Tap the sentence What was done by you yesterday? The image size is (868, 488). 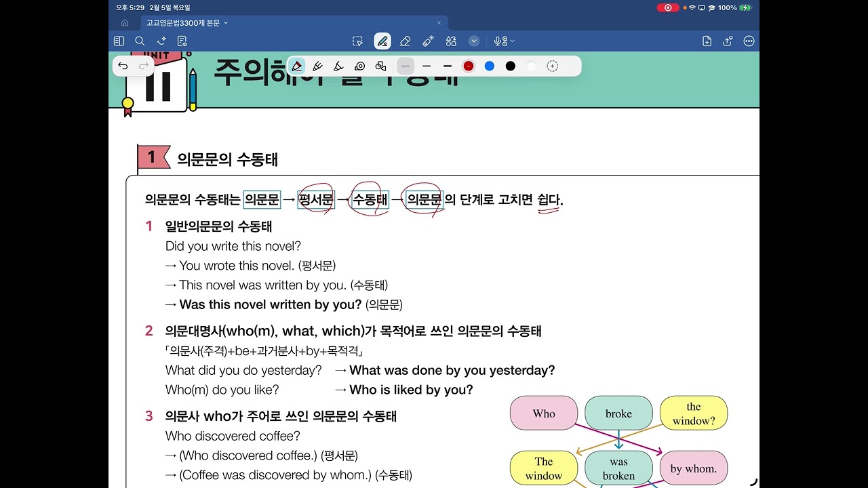point(452,370)
